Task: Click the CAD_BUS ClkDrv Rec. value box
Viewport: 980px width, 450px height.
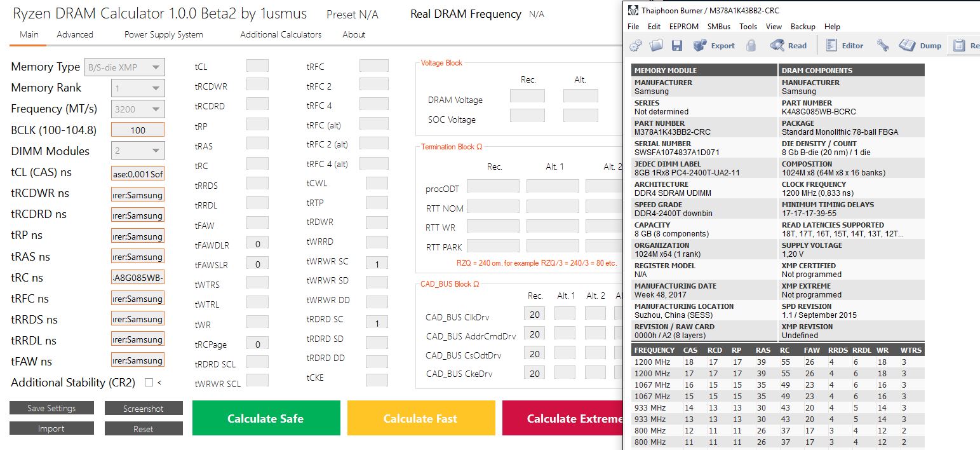Action: [x=535, y=314]
